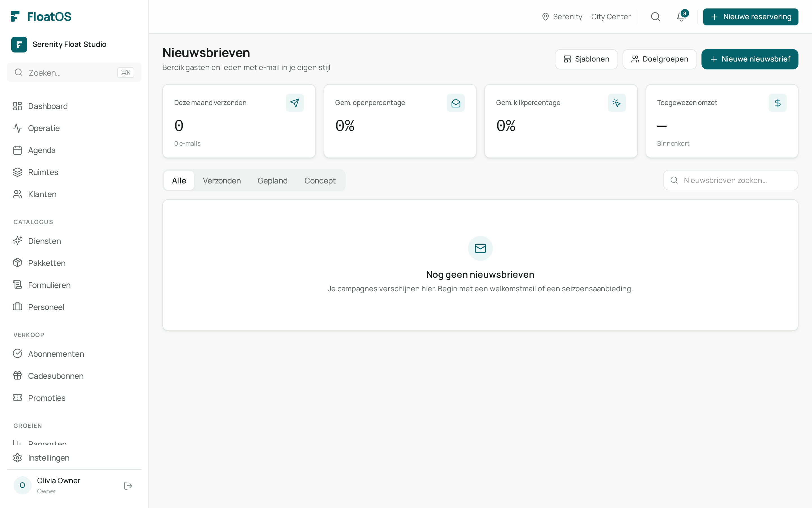Switch to the Concept tab
Image resolution: width=812 pixels, height=508 pixels.
[x=320, y=180]
